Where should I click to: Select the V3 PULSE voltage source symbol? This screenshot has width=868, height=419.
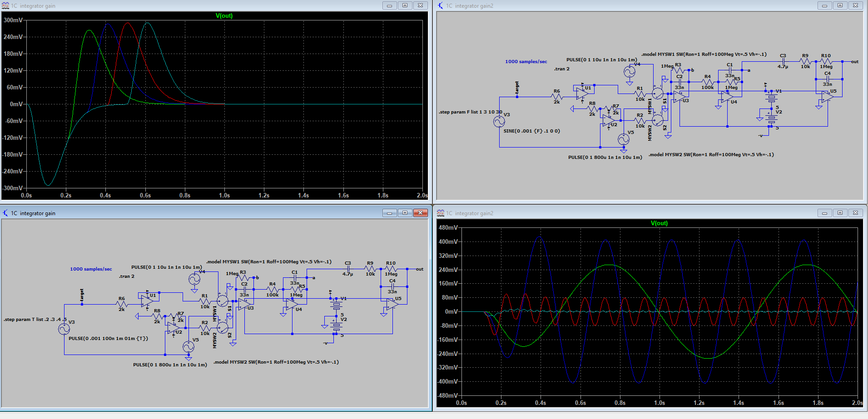pos(64,329)
